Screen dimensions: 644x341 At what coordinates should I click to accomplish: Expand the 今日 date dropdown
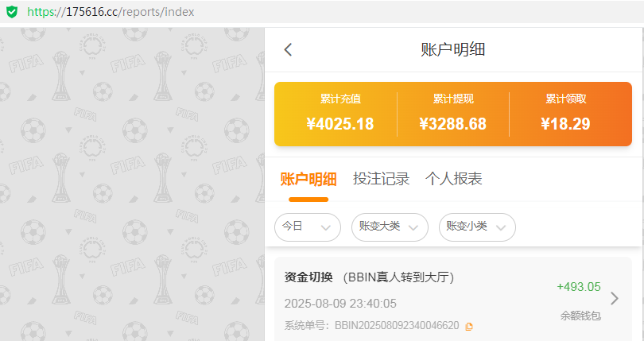[307, 227]
